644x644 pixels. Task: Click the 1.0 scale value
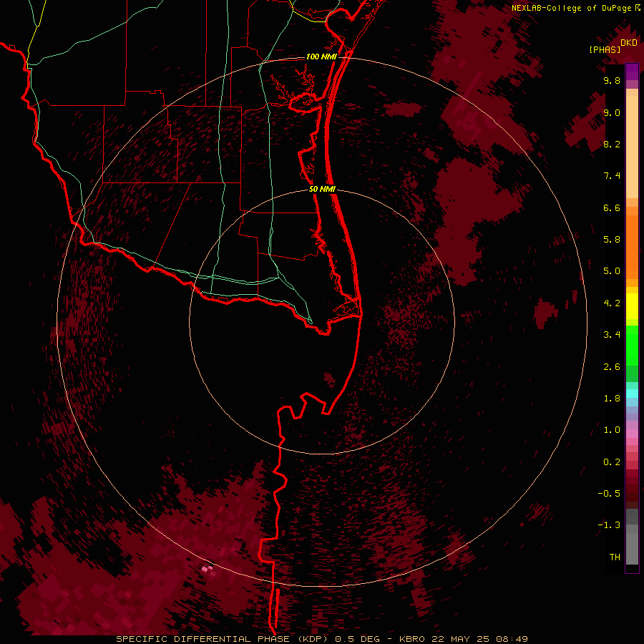click(x=612, y=430)
